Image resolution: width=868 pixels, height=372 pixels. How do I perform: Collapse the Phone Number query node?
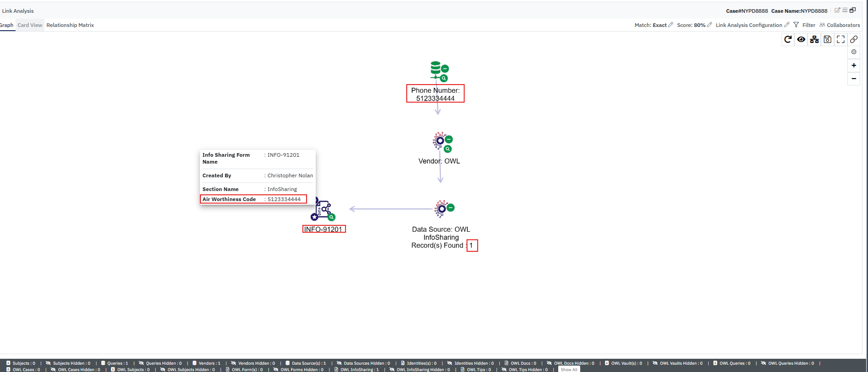[x=445, y=69]
